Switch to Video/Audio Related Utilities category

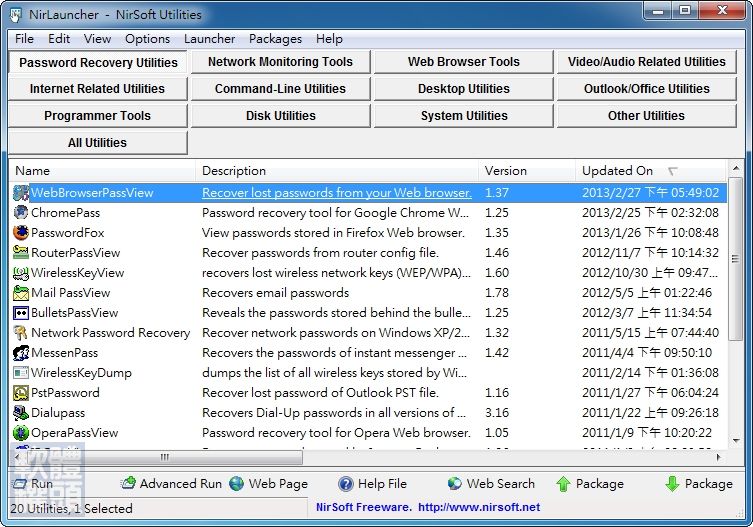[x=646, y=62]
